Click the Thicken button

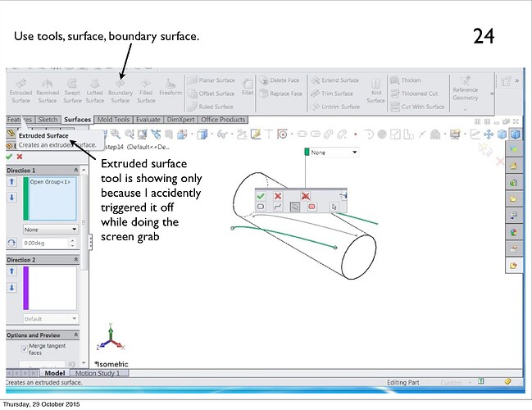point(411,80)
